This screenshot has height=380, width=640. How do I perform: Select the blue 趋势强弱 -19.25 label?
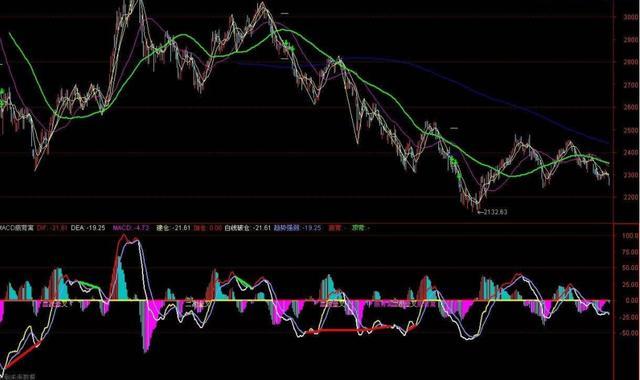tap(297, 228)
